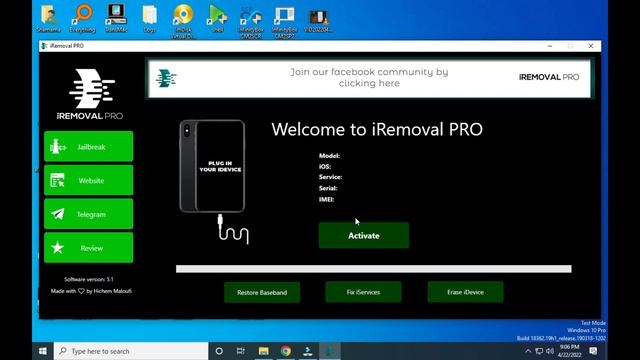Click the "iOS:" label
This screenshot has width=640, height=360.
coord(325,167)
